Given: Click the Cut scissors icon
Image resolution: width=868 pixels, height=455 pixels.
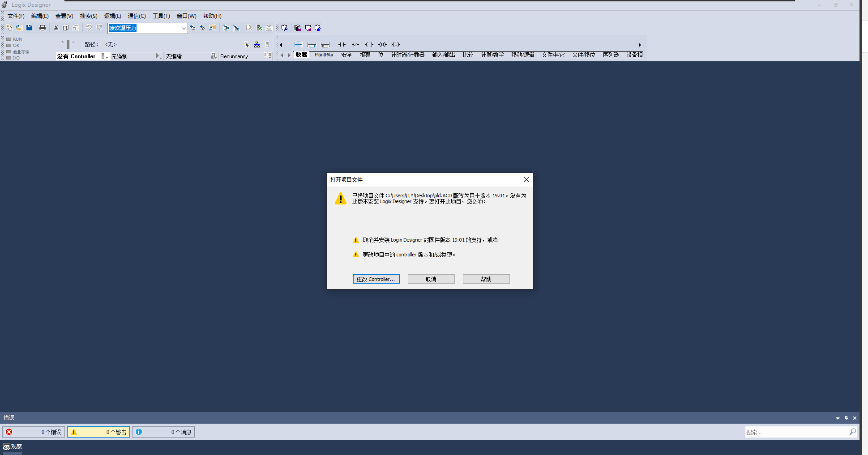Looking at the screenshot, I should point(56,28).
